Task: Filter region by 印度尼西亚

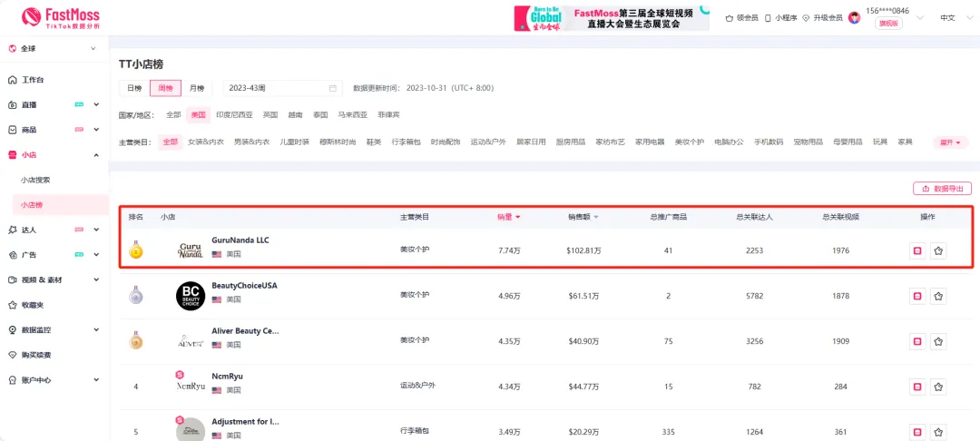Action: click(234, 115)
